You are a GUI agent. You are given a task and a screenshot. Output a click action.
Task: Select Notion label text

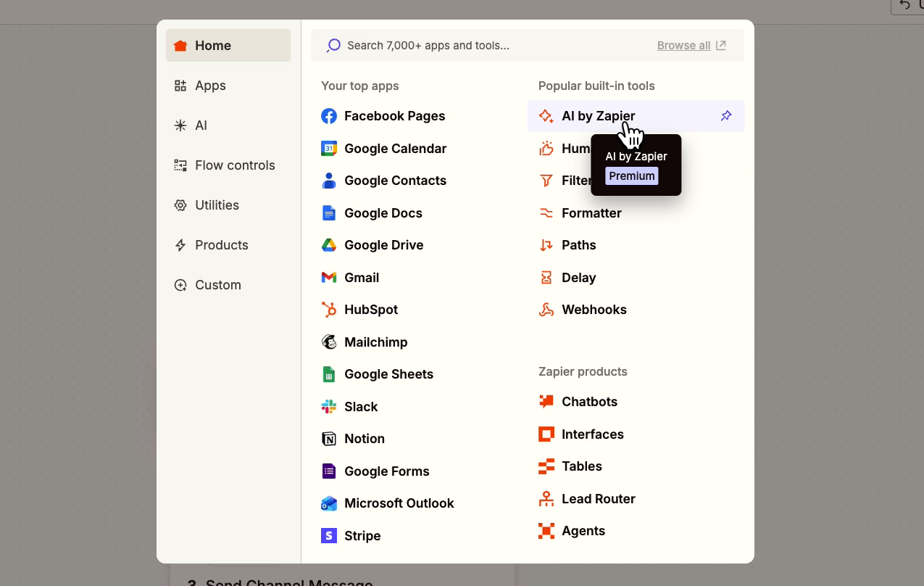point(365,439)
